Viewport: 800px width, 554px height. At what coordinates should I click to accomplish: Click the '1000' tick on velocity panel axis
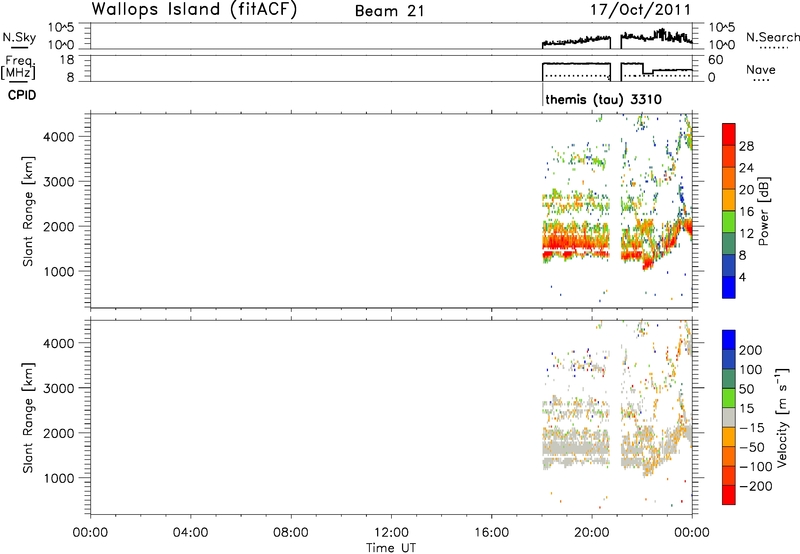58,478
